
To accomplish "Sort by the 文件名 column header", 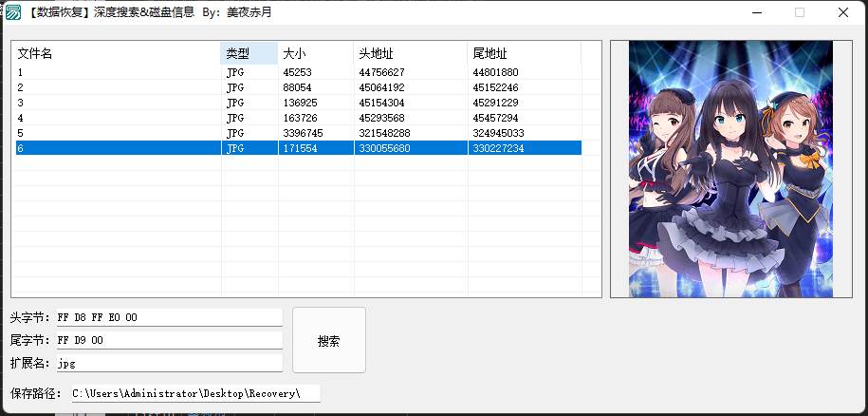I will pos(117,54).
